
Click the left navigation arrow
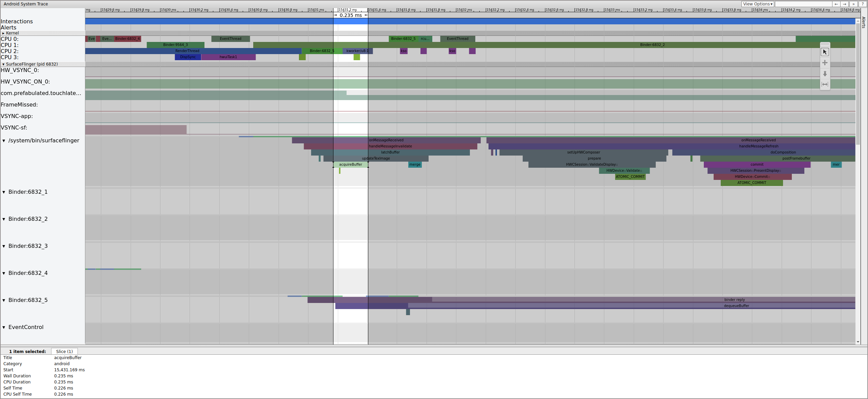(x=836, y=4)
